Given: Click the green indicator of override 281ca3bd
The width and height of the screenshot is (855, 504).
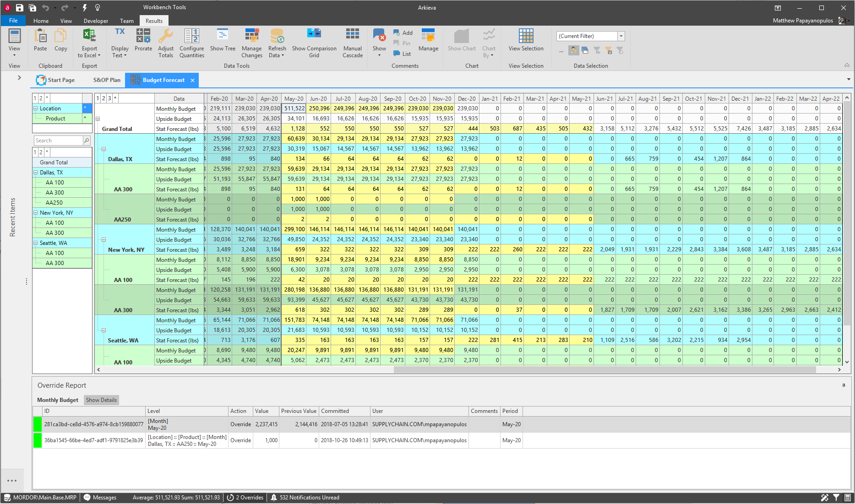Looking at the screenshot, I should point(38,424).
